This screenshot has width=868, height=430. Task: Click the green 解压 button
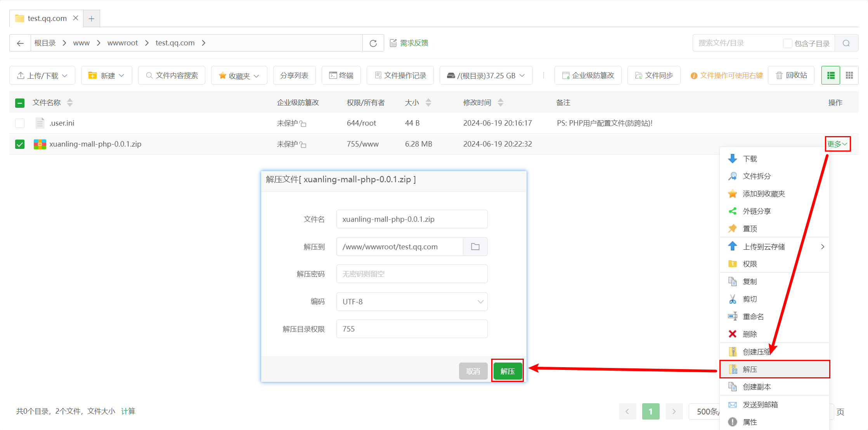(x=507, y=371)
